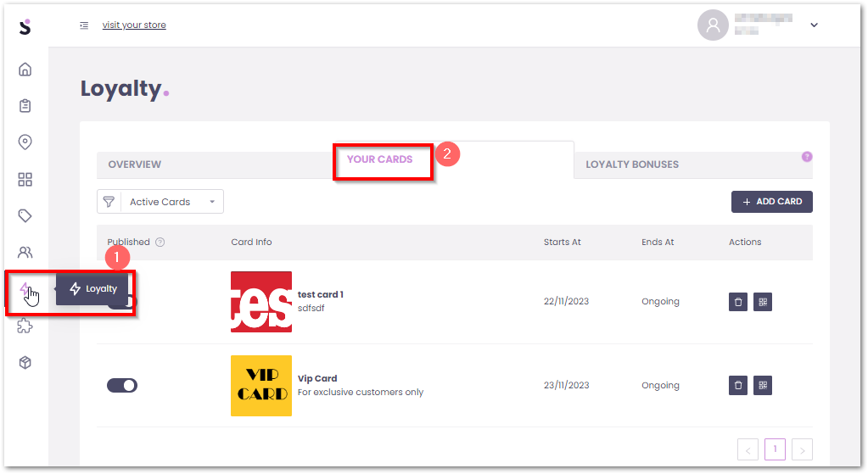Click the Add Card button
The width and height of the screenshot is (868, 474).
[771, 202]
